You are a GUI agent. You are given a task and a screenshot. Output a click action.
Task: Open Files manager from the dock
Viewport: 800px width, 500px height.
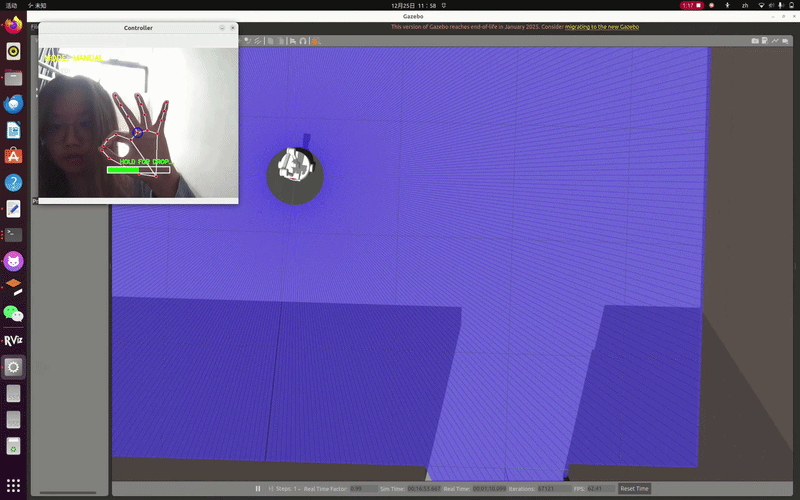tap(13, 78)
